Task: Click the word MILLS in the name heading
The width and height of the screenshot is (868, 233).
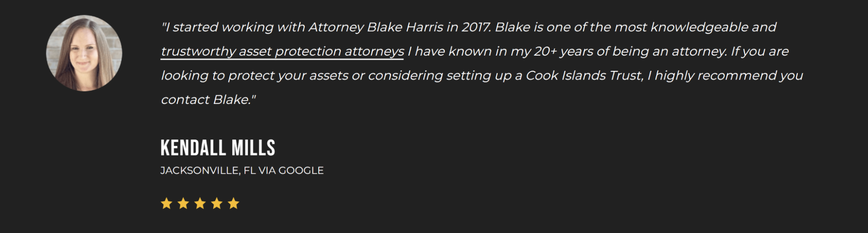Action: (253, 148)
